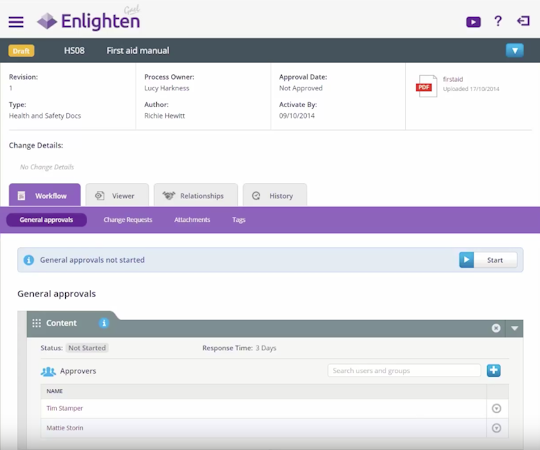Open the firstaid PDF file icon
540x450 pixels.
tap(426, 86)
